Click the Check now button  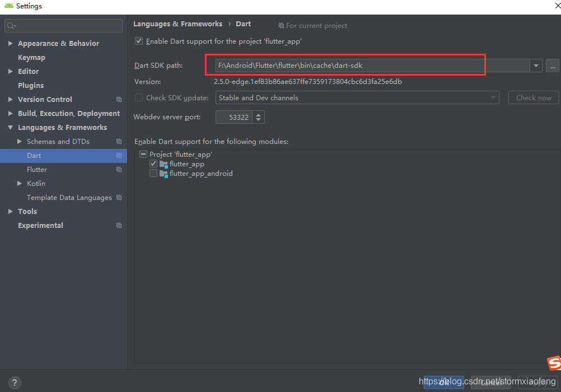click(x=534, y=98)
